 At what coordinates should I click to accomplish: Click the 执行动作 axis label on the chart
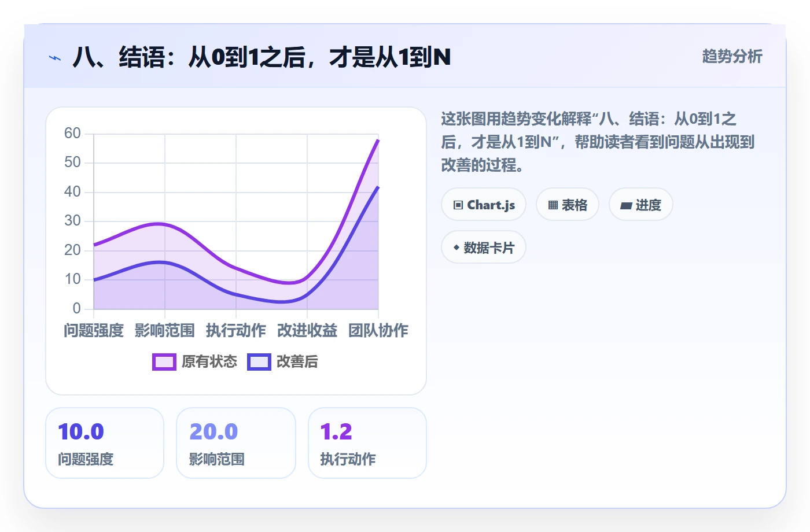pos(236,331)
